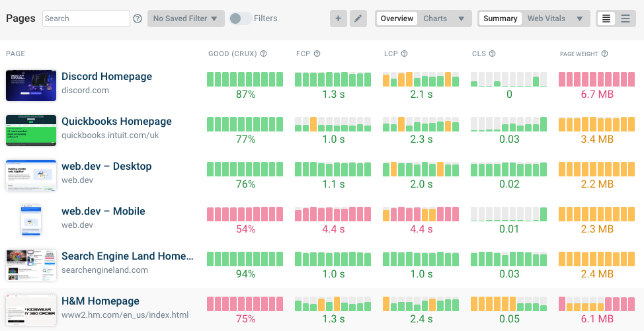Click Discord's 87% CrUX value

(245, 94)
